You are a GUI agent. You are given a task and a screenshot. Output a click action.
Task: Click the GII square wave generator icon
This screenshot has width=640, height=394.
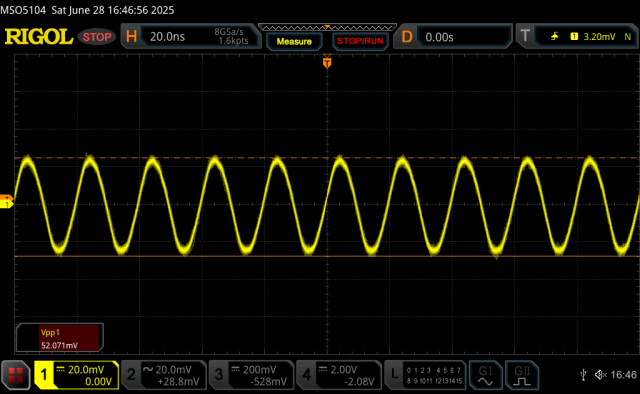pos(522,375)
